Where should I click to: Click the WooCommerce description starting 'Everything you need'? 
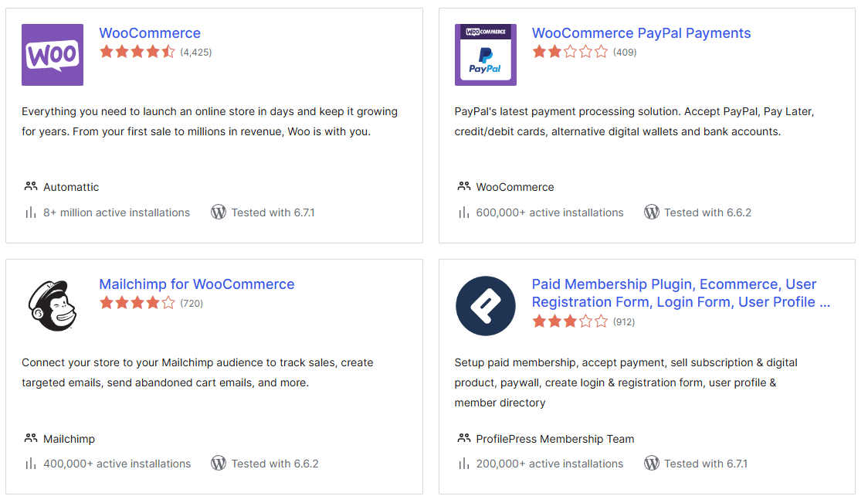210,121
